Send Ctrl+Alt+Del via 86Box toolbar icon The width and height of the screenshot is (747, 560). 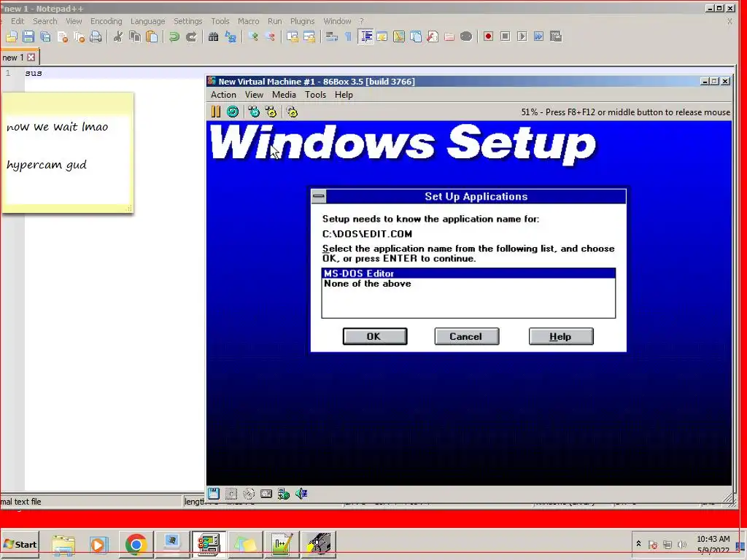pyautogui.click(x=254, y=112)
